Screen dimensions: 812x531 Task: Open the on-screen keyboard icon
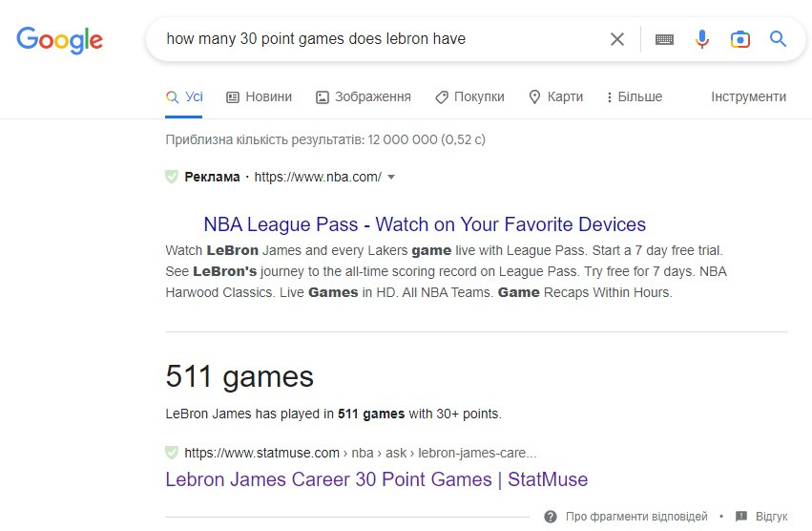point(664,39)
